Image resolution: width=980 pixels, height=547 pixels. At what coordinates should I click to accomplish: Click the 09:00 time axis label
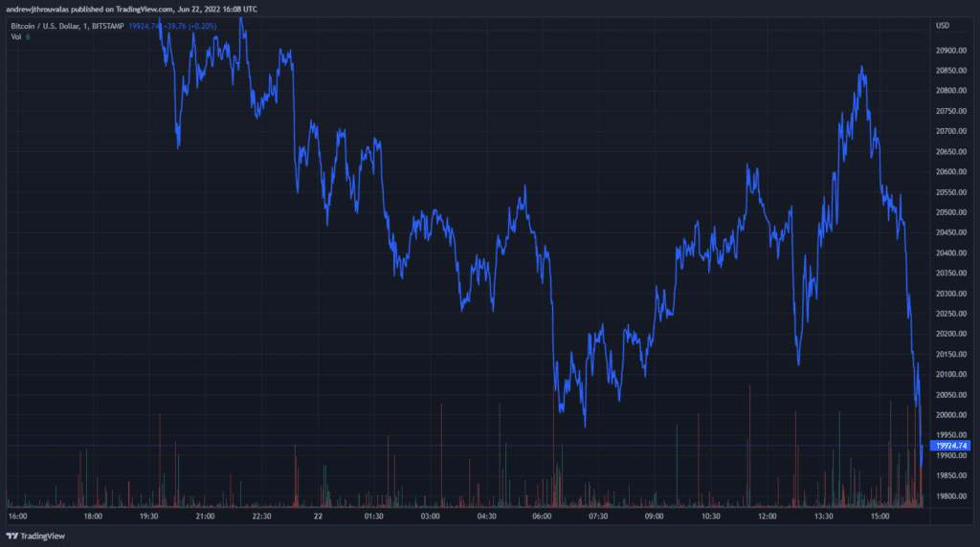[655, 516]
